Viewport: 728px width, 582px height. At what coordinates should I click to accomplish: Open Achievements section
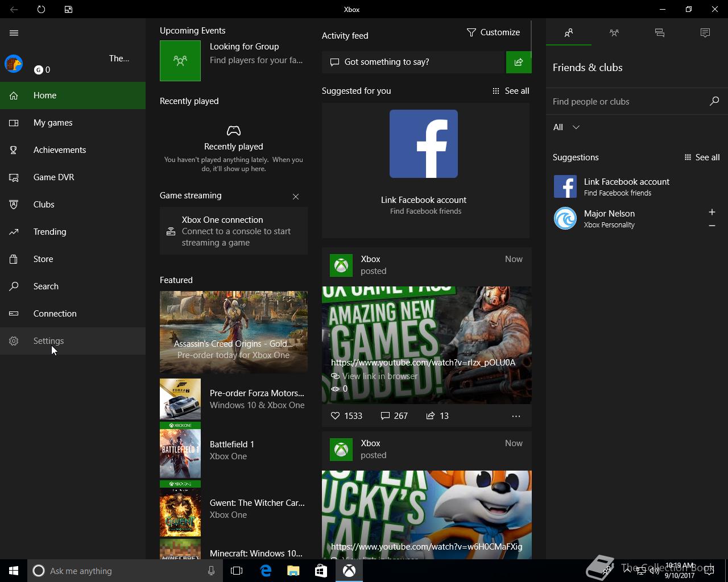[73, 150]
